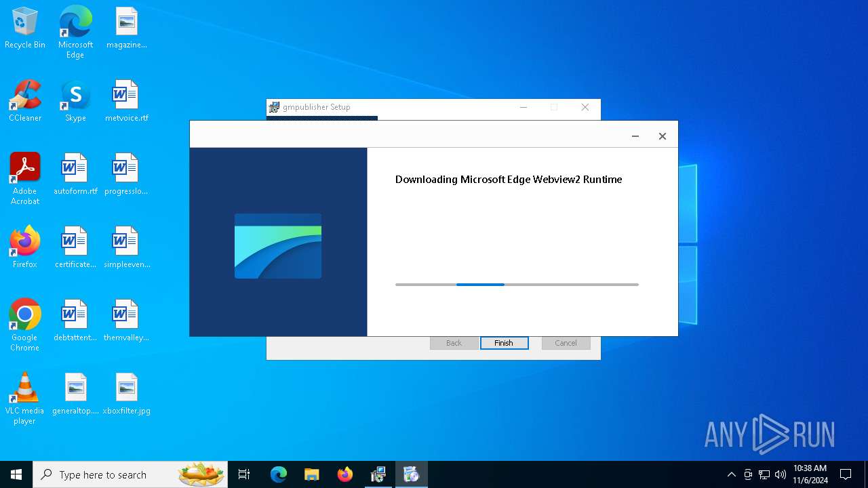Click the gmpublisher Setup title bar icon
This screenshot has width=868, height=488.
point(274,107)
